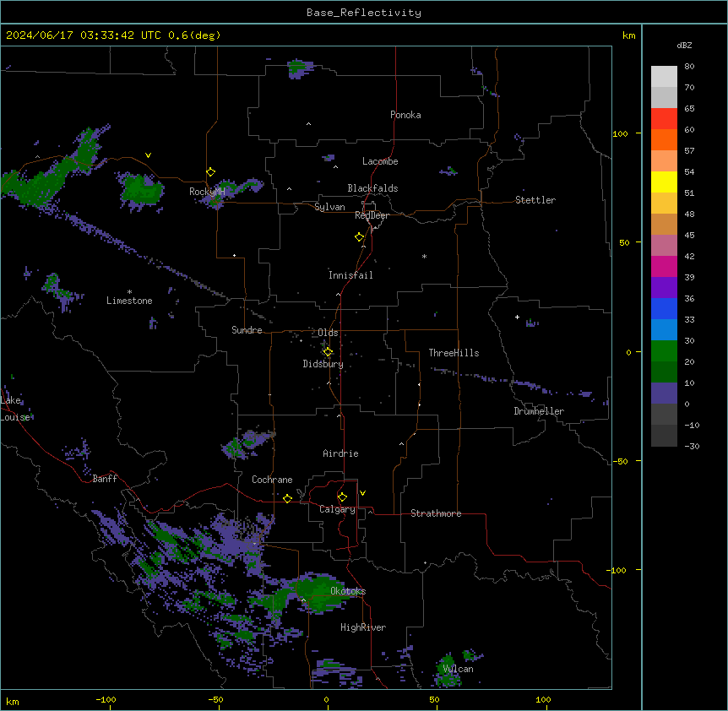Click the Cochrane town label
Image resolution: width=728 pixels, height=711 pixels.
coord(272,480)
